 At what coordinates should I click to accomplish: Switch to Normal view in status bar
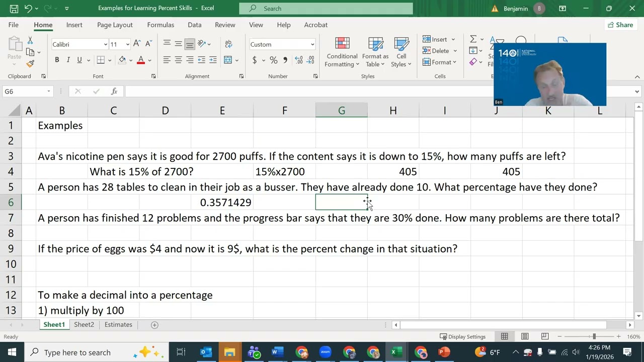click(x=504, y=336)
